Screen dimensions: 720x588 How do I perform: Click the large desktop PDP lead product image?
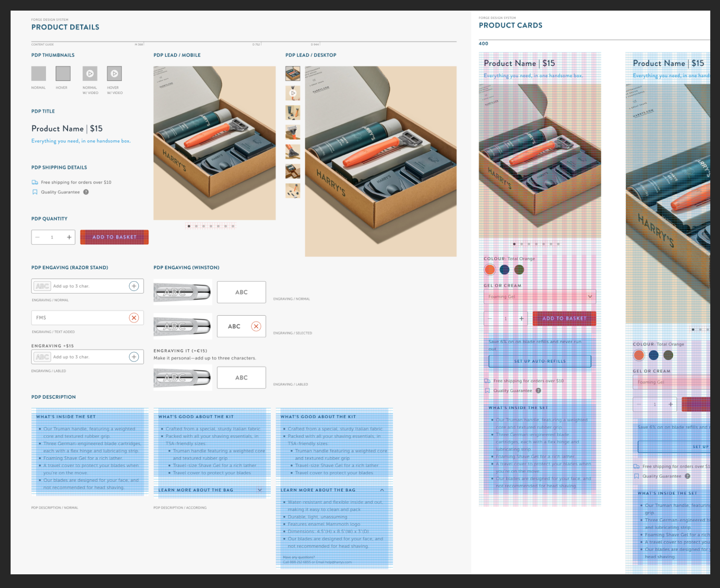coord(381,162)
